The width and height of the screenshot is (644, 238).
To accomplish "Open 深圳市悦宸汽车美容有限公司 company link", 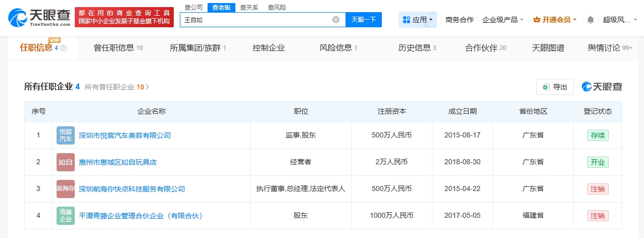I will coord(125,135).
